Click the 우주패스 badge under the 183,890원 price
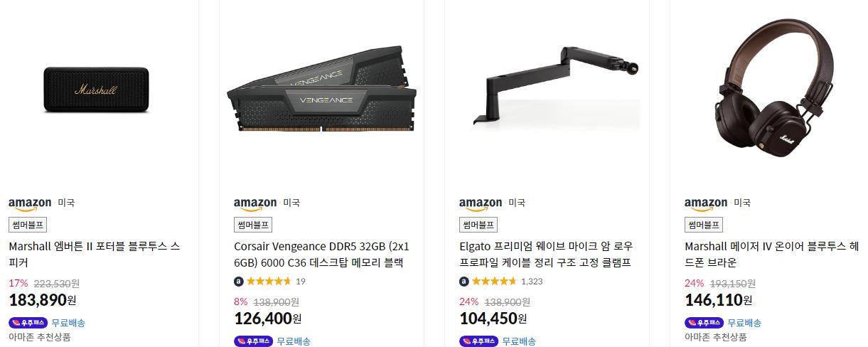The height and width of the screenshot is (347, 868). point(28,323)
